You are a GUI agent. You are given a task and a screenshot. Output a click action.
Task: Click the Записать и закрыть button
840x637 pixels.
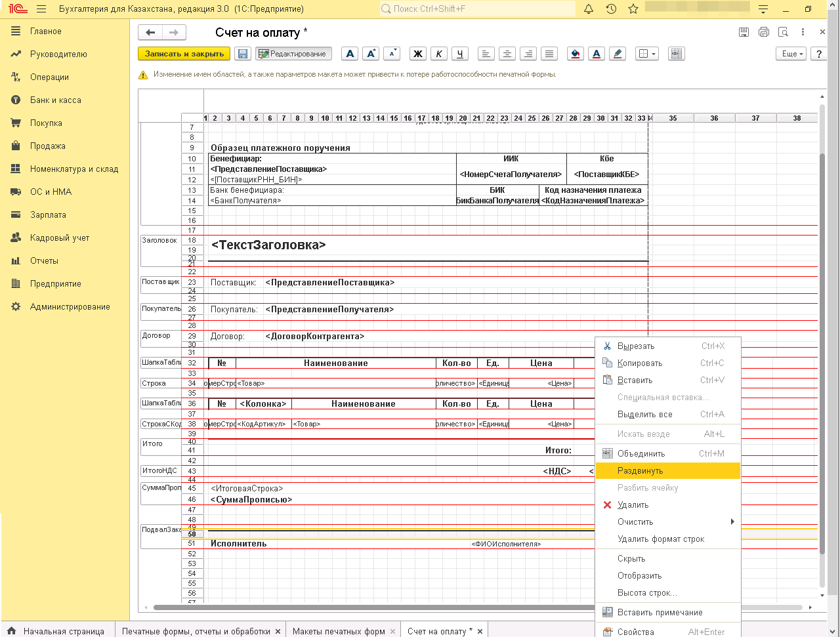coord(184,54)
